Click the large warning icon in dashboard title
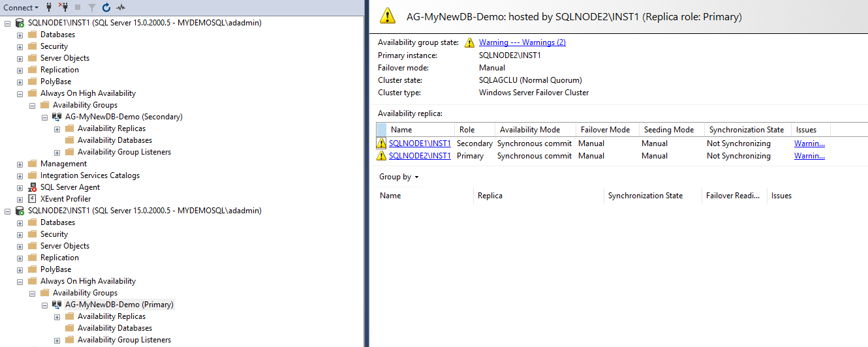Viewport: 868px width, 347px height. [x=388, y=16]
